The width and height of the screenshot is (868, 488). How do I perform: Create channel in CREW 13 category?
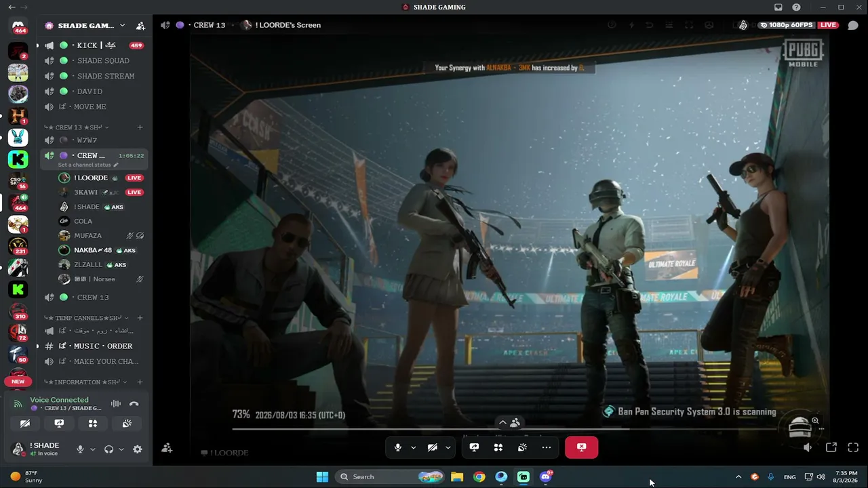pos(140,127)
